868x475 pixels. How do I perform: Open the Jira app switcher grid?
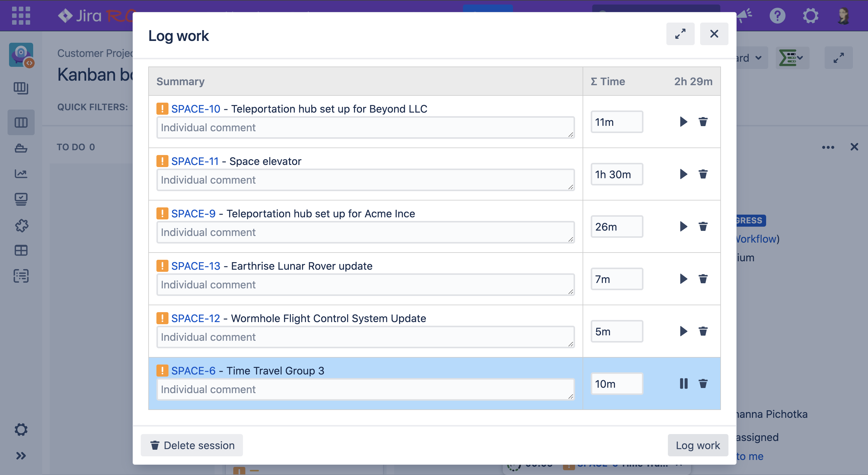(21, 16)
